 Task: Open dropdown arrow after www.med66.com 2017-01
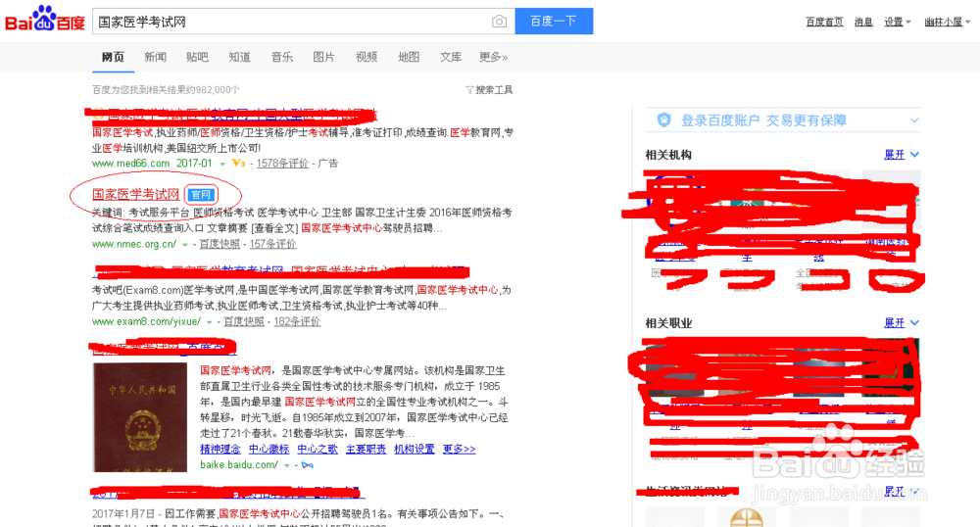click(221, 164)
